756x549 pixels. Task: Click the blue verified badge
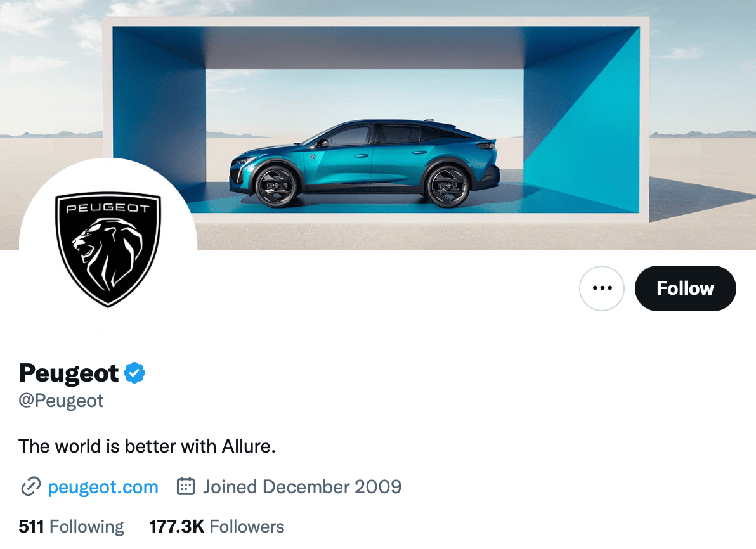coord(134,373)
